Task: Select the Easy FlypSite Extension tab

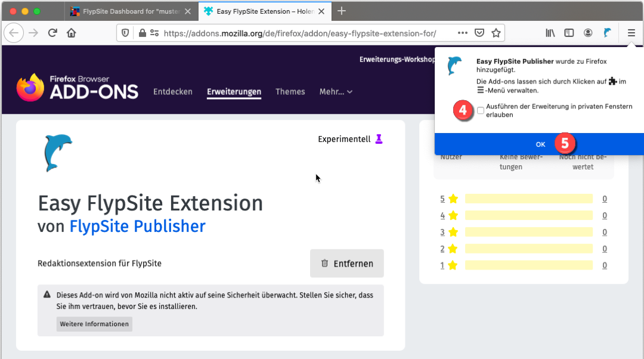Action: (265, 11)
